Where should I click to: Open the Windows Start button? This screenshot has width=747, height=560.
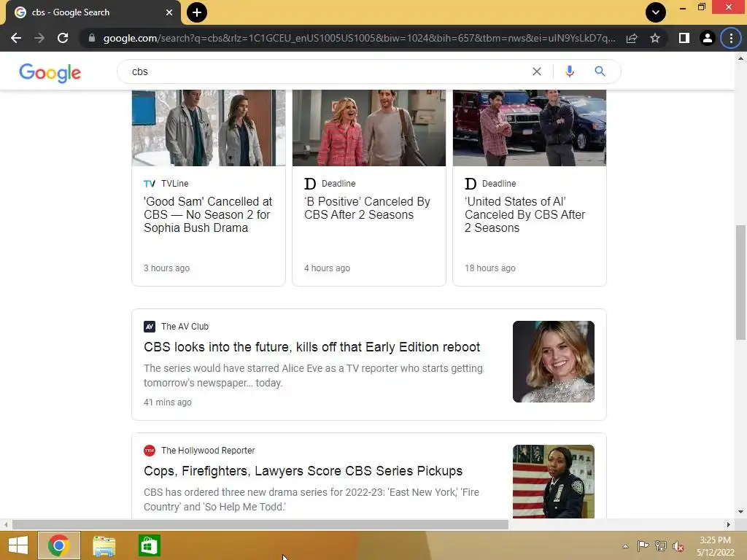click(18, 545)
